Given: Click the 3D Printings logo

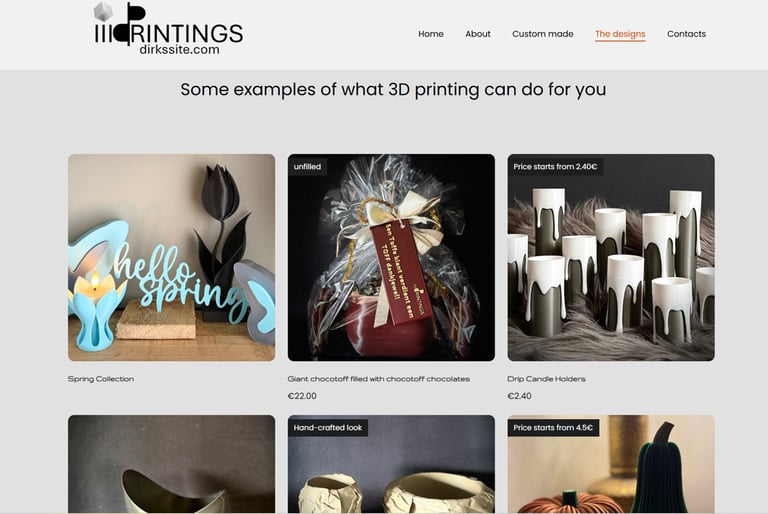Looking at the screenshot, I should pyautogui.click(x=168, y=29).
